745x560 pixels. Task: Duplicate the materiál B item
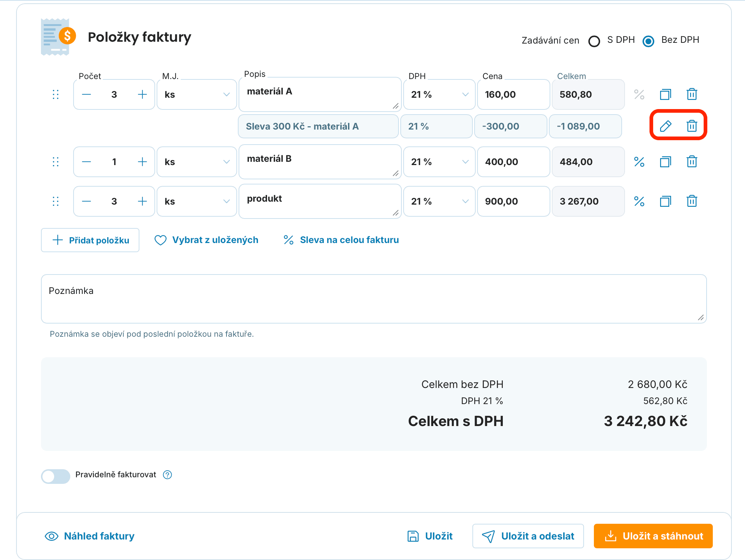(666, 162)
